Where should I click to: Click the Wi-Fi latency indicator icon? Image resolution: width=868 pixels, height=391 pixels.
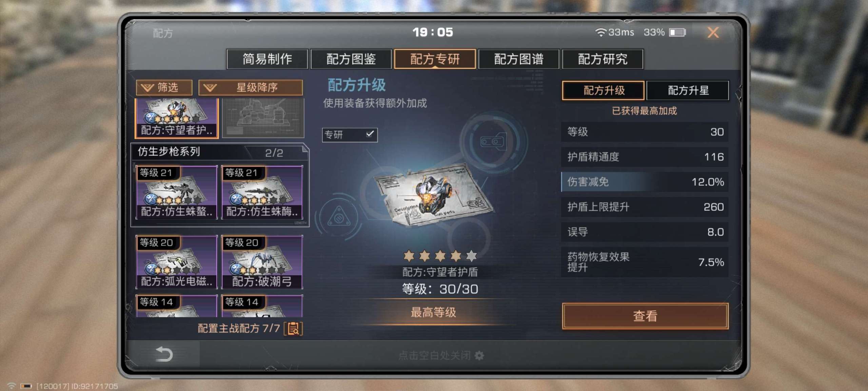coord(600,32)
